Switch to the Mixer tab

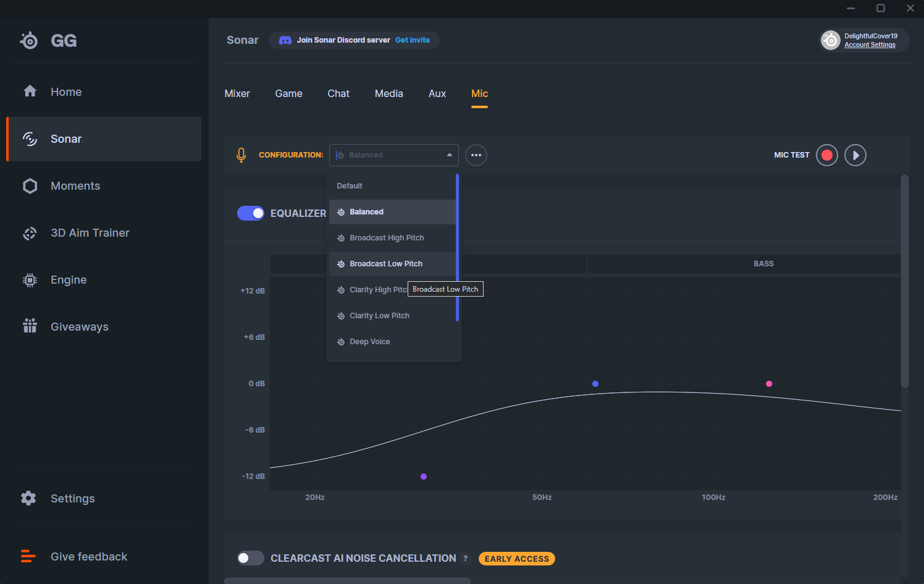pos(237,93)
